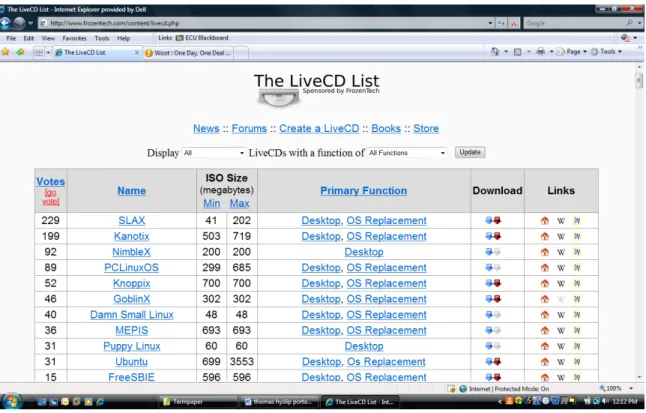Click the volume icon in system tray

point(606,401)
